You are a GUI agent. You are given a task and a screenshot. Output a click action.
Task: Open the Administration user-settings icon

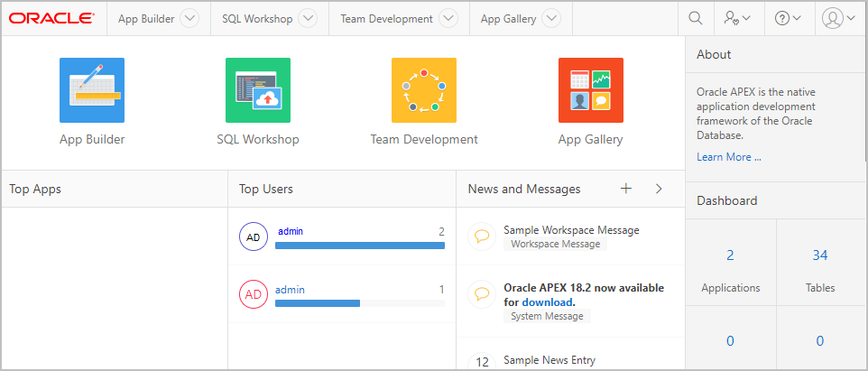point(738,18)
